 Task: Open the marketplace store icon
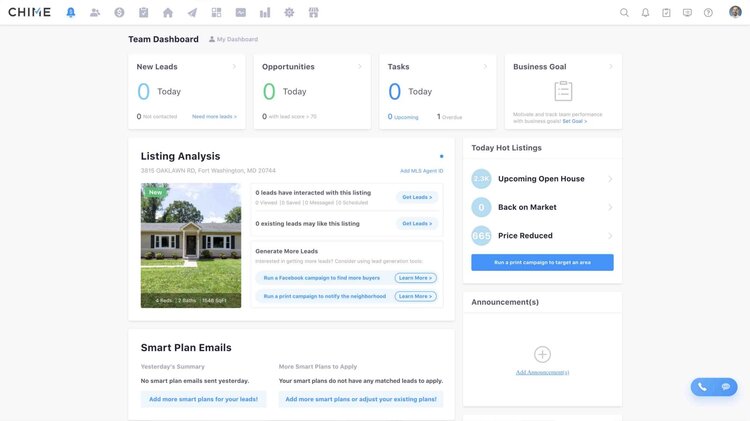314,12
